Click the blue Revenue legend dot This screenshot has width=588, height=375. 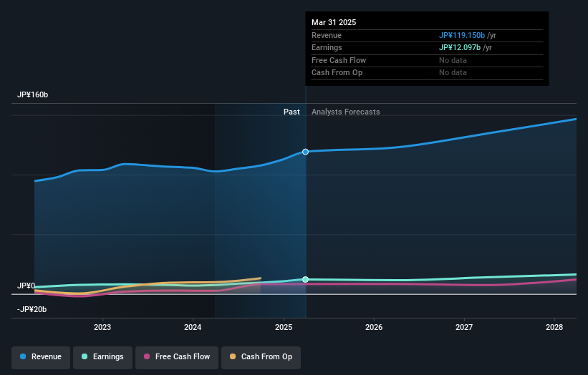[23, 356]
